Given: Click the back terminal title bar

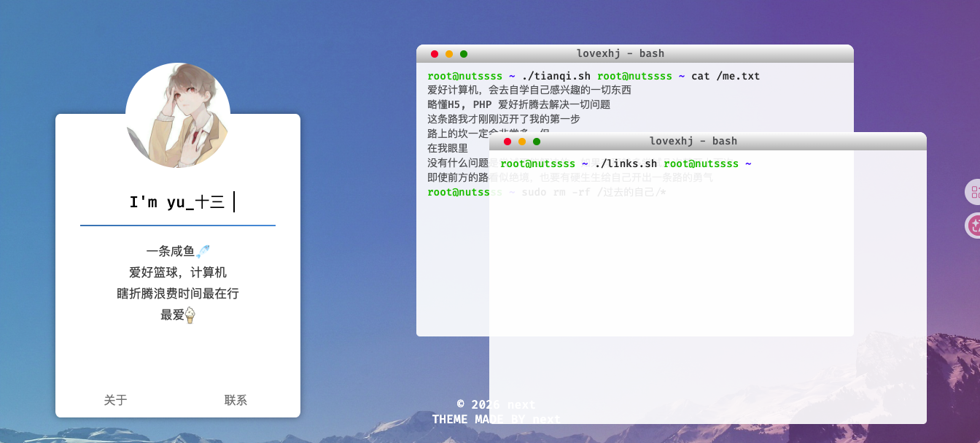Looking at the screenshot, I should point(620,53).
